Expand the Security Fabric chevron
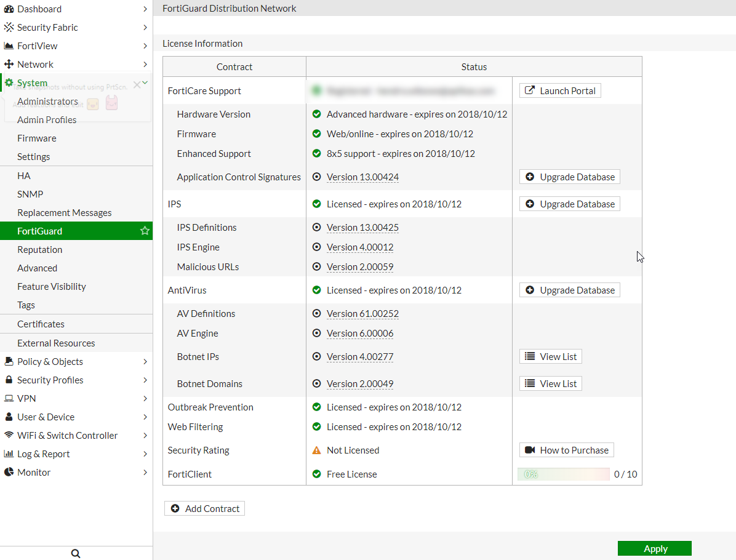Image resolution: width=736 pixels, height=560 pixels. [145, 27]
